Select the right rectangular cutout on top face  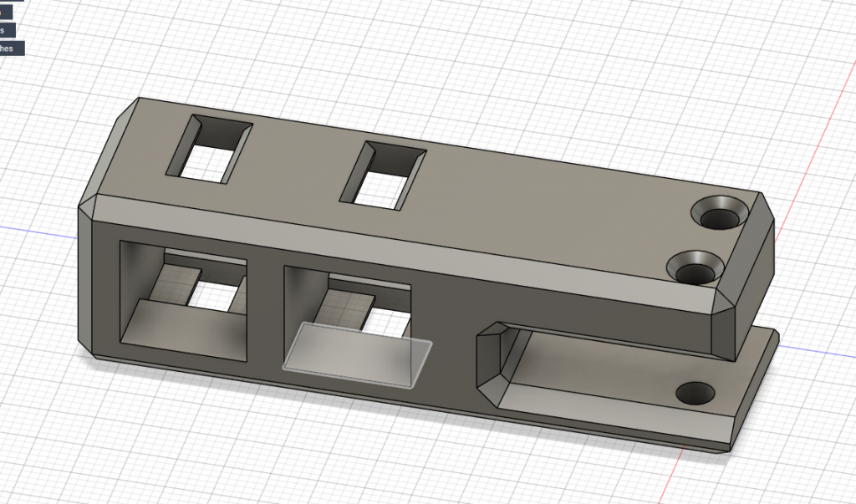pyautogui.click(x=380, y=175)
